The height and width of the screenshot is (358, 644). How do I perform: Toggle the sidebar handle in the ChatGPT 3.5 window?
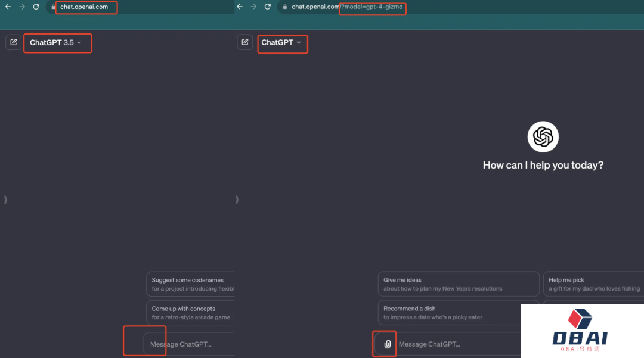coord(5,200)
